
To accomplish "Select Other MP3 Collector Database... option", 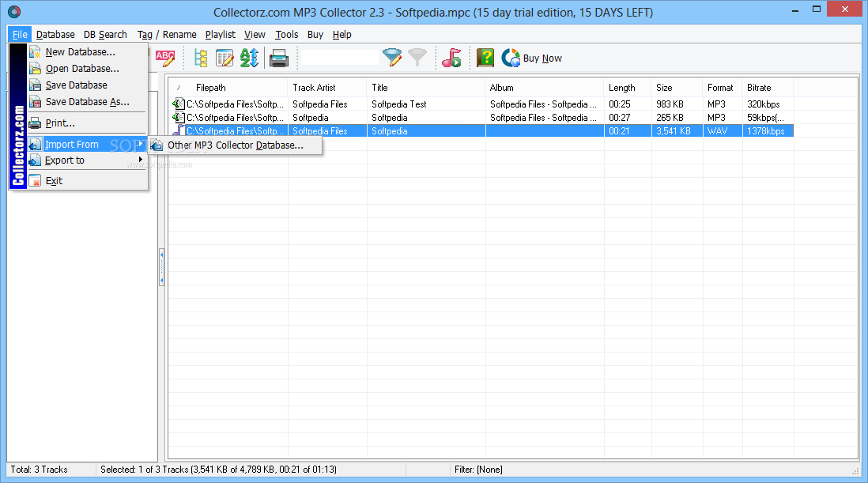I will pos(236,145).
